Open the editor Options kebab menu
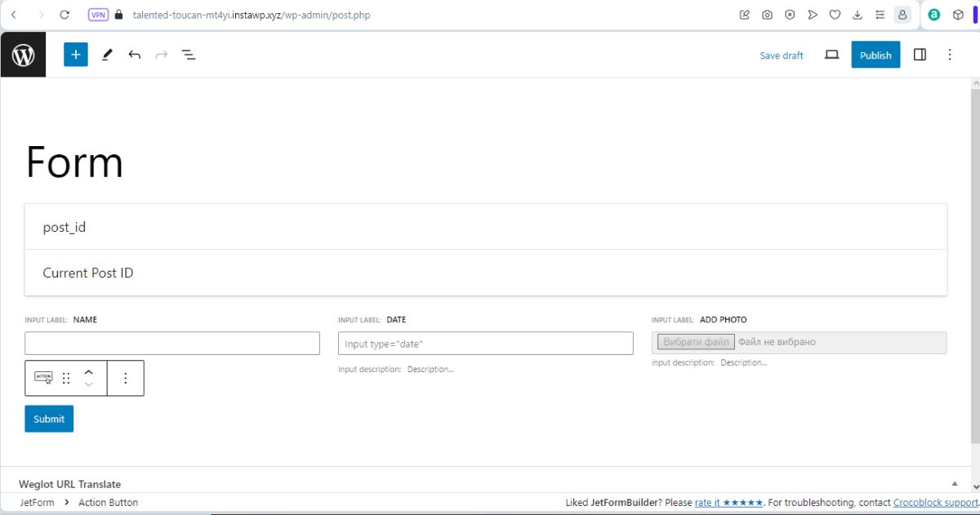This screenshot has width=980, height=515. coord(950,54)
